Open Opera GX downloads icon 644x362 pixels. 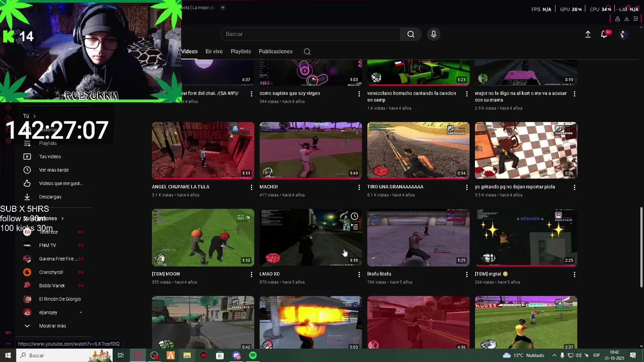[x=626, y=19]
